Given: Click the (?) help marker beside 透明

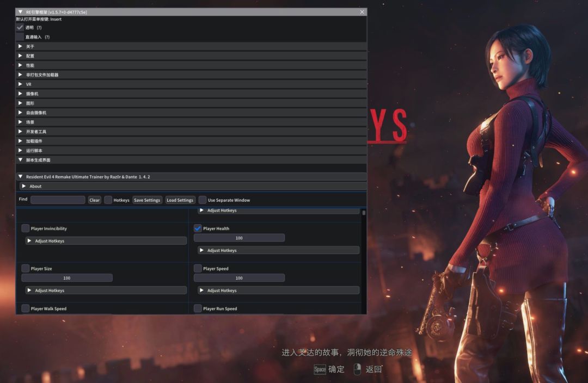Looking at the screenshot, I should pos(39,27).
